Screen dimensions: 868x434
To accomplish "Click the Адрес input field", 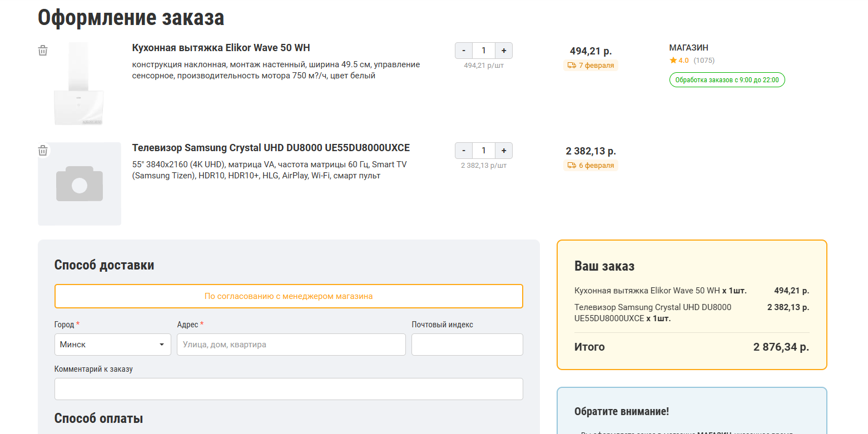I will click(x=291, y=345).
